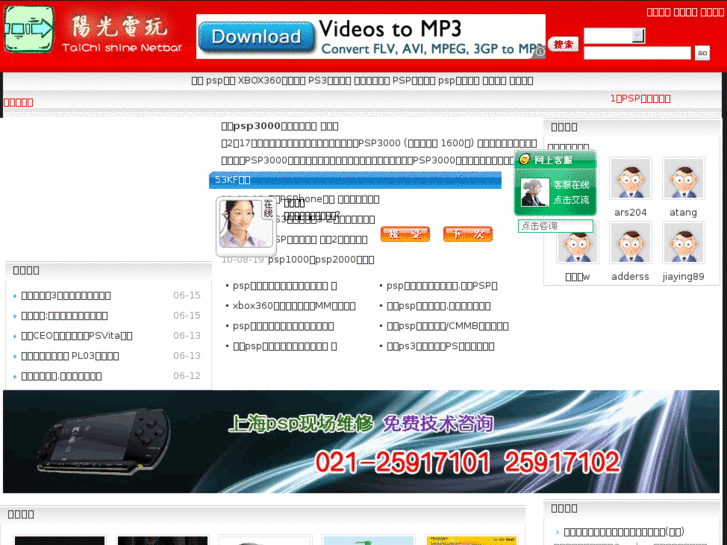Click the 53KF chat title bar
Viewport: 727px width, 545px height.
[355, 180]
